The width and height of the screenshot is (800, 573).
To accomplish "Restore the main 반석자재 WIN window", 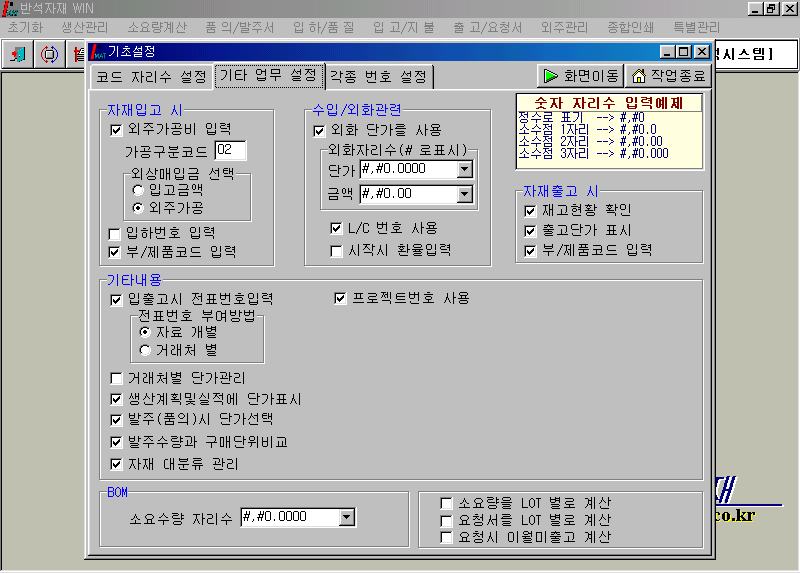I will pyautogui.click(x=771, y=8).
